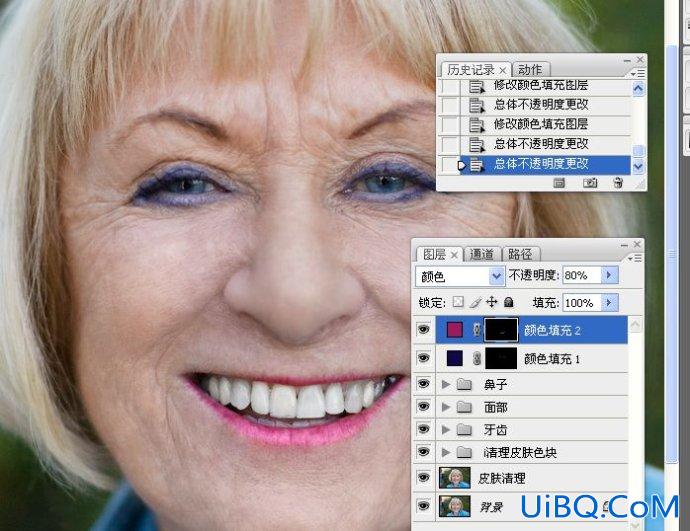690x531 pixels.
Task: Click the 面部 group folder icon
Action: [464, 407]
